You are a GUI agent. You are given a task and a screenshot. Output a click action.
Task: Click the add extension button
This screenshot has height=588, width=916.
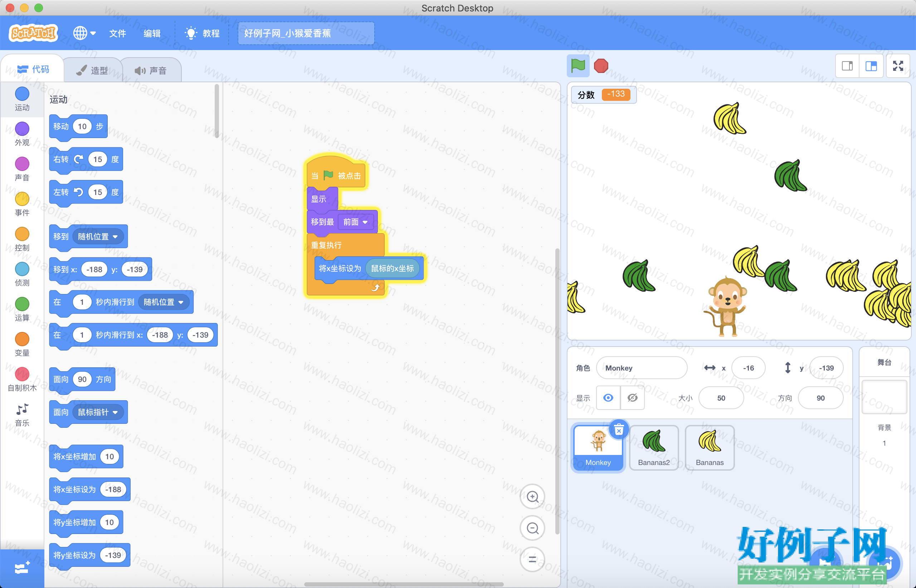(22, 568)
